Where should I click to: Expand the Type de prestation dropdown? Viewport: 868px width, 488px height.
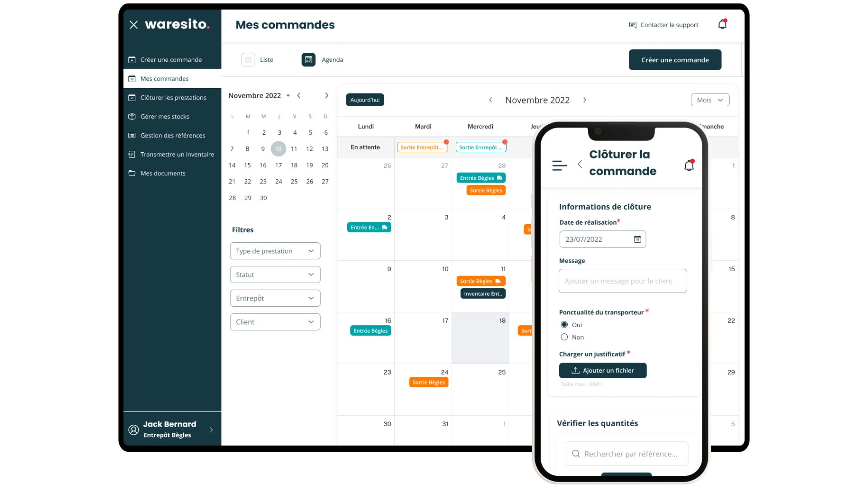tap(275, 250)
